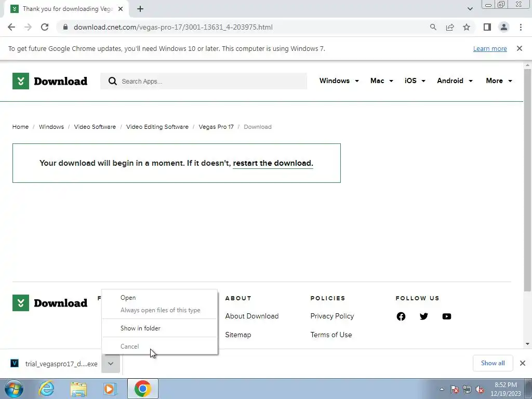Visit the Facebook page icon
This screenshot has width=532, height=399.
pyautogui.click(x=401, y=316)
